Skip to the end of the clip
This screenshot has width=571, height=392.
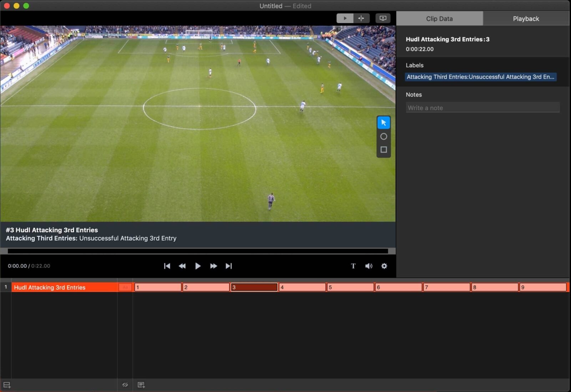[229, 266]
